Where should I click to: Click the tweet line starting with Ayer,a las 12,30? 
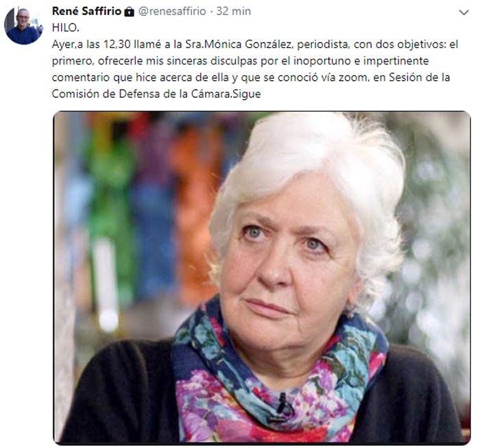coord(254,45)
